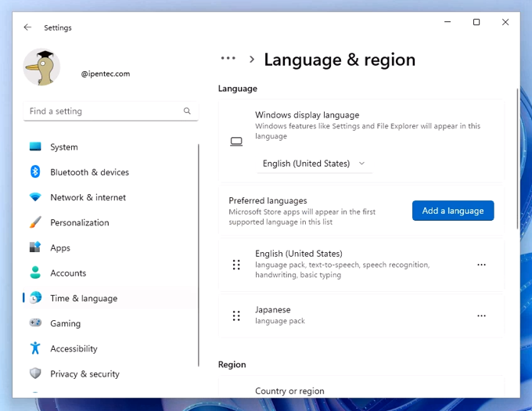The height and width of the screenshot is (411, 532).
Task: Click the Windows display language heading
Action: pos(307,115)
